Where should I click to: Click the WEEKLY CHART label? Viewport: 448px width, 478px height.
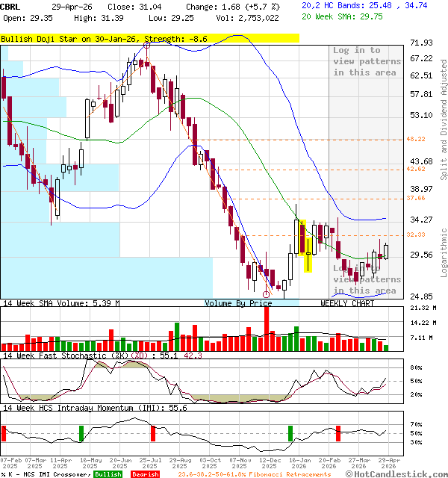click(347, 303)
